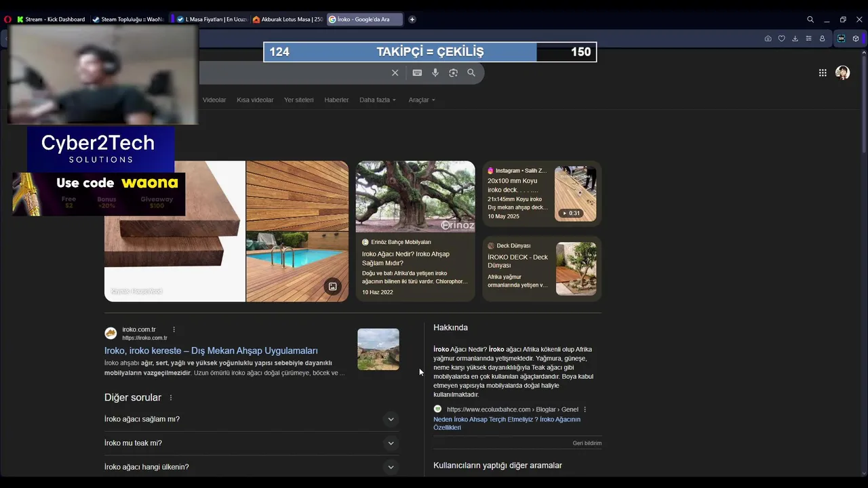Viewport: 868px width, 488px height.
Task: Open the Google account avatar menu
Action: (842, 73)
